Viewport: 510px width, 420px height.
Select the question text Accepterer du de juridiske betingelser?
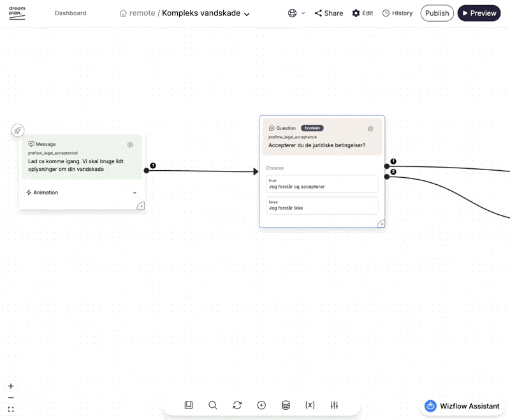pyautogui.click(x=317, y=145)
